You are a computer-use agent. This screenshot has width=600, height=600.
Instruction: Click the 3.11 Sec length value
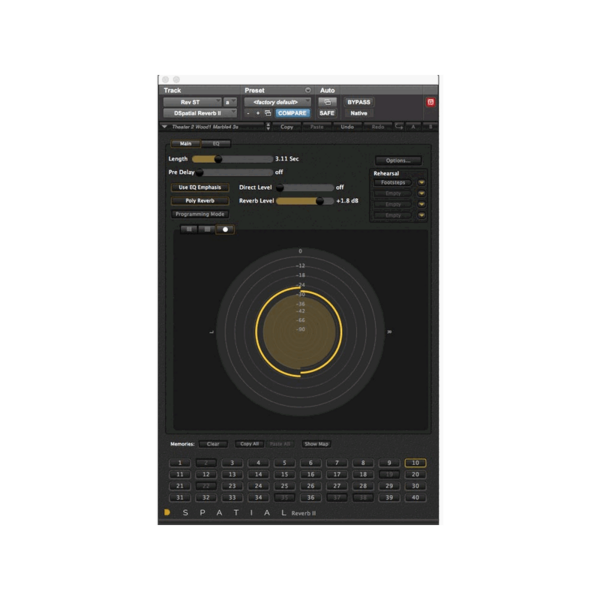(x=287, y=159)
